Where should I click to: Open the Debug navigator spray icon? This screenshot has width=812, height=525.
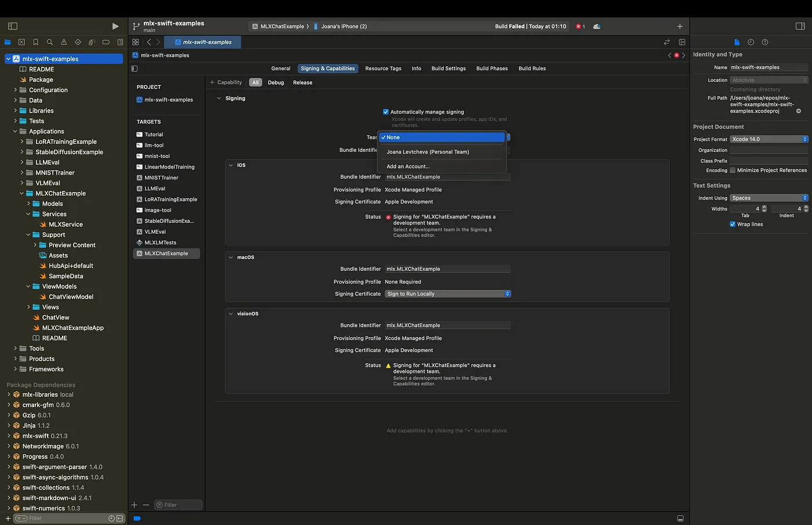pyautogui.click(x=92, y=42)
